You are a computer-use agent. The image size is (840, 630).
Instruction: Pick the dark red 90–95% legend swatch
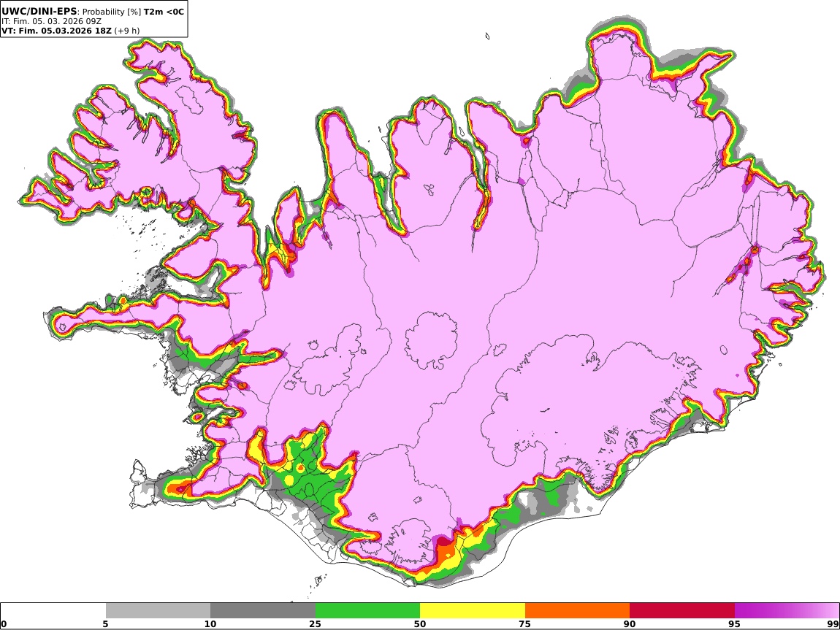[682, 610]
